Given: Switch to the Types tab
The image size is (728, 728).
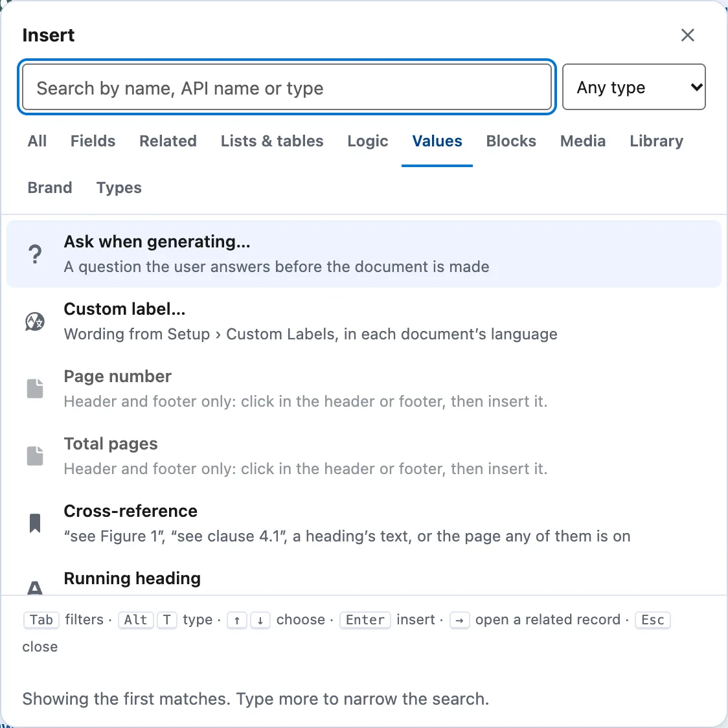Looking at the screenshot, I should click(x=119, y=188).
